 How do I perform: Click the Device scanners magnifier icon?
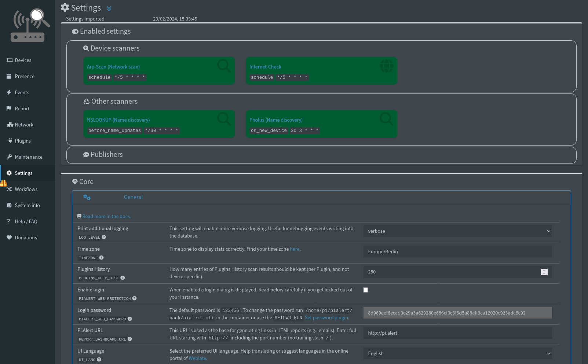pyautogui.click(x=86, y=48)
